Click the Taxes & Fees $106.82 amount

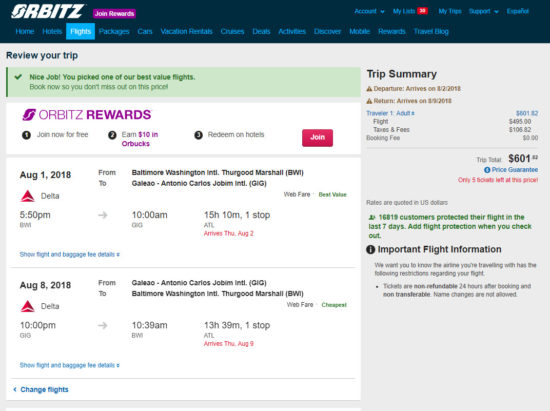click(520, 130)
